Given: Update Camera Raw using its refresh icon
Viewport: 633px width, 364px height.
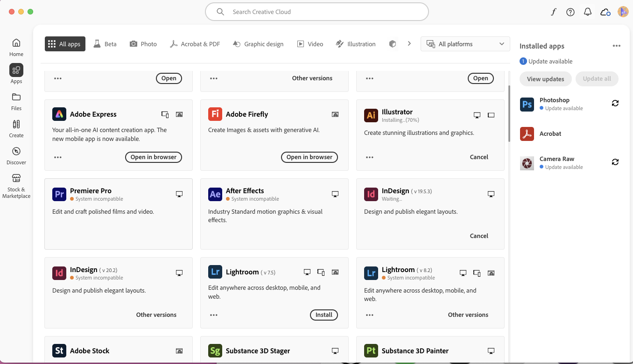Looking at the screenshot, I should coord(615,162).
